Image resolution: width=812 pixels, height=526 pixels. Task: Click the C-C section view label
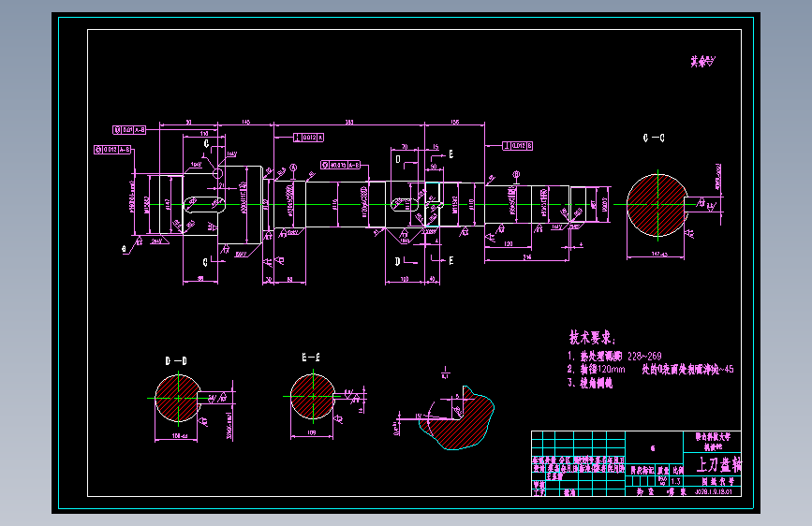[x=654, y=138]
